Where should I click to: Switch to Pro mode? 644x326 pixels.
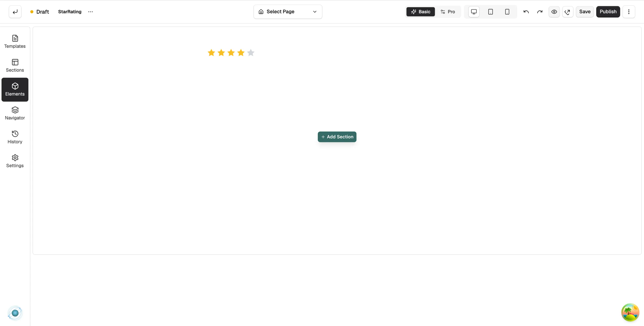[448, 12]
